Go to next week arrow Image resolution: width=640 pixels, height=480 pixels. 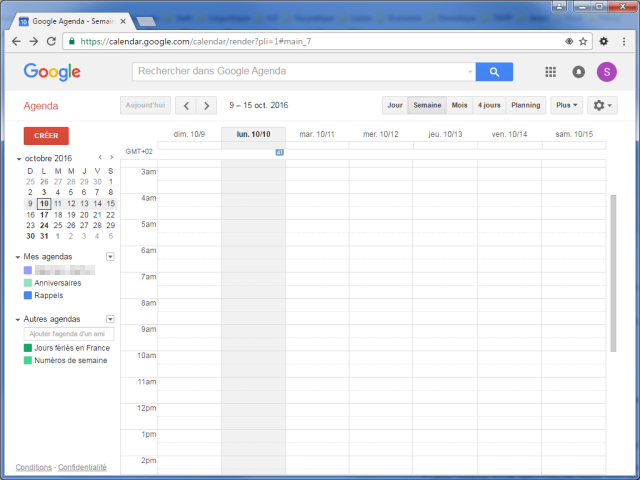207,105
